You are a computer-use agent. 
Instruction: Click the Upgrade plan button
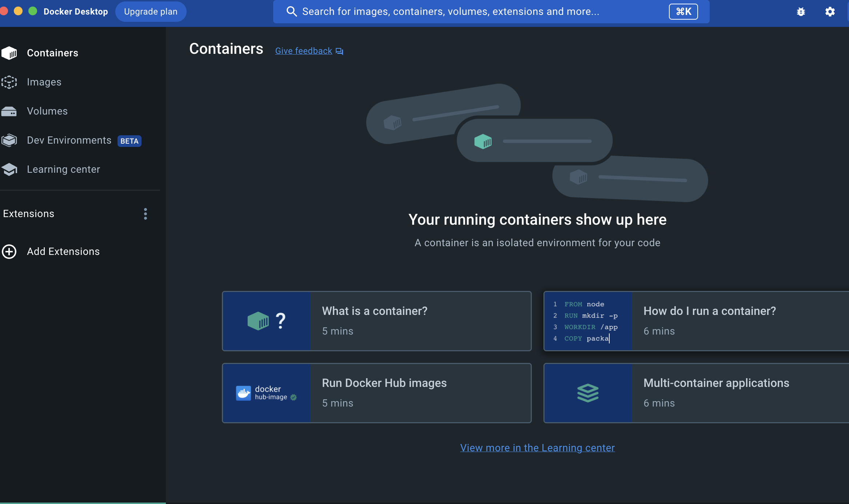tap(151, 12)
